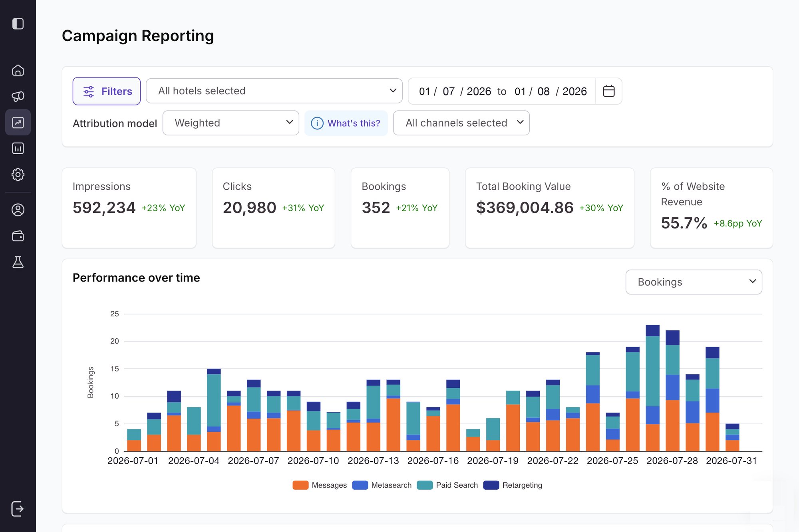Click the What's this? info link
Screen dimensions: 799x532
[x=346, y=123]
